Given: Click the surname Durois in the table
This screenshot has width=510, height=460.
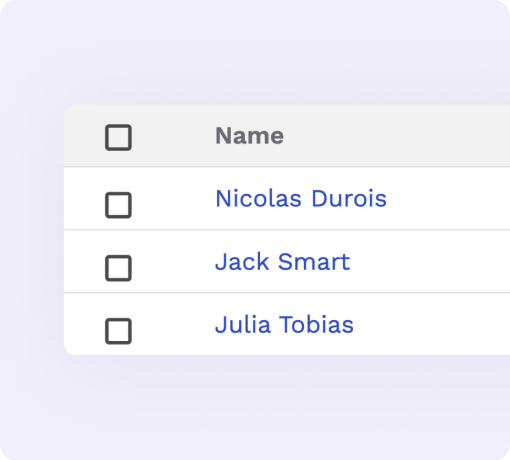Looking at the screenshot, I should 349,199.
